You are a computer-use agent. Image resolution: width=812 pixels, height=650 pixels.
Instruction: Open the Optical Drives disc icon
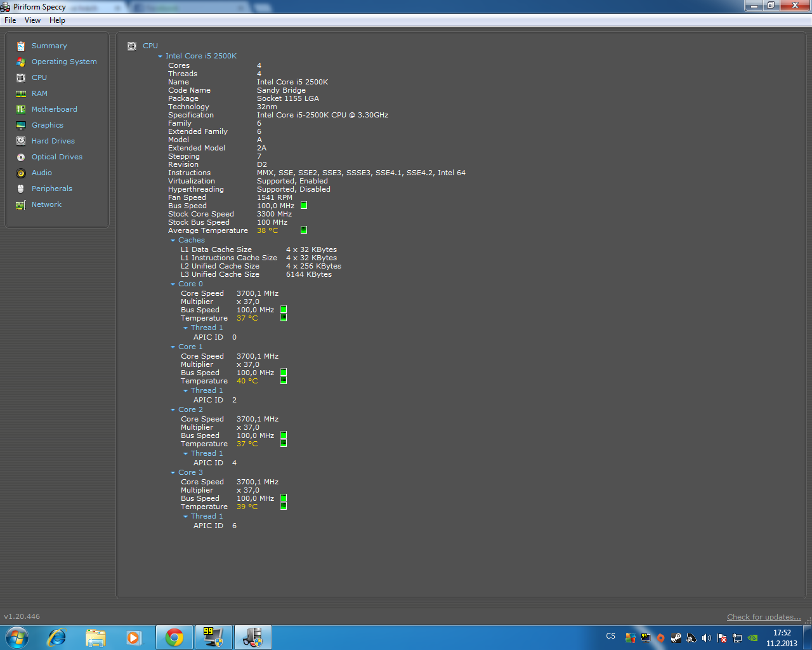[x=21, y=157]
